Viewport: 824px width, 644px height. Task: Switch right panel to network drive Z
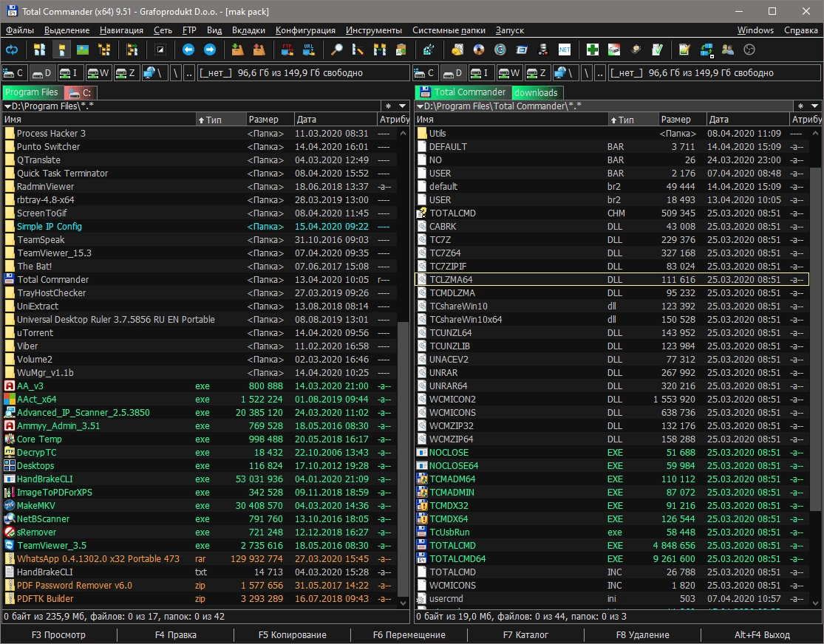pos(536,73)
